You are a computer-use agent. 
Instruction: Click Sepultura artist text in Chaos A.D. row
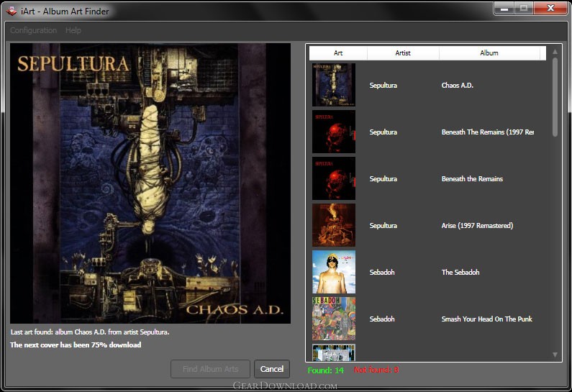[x=383, y=86]
